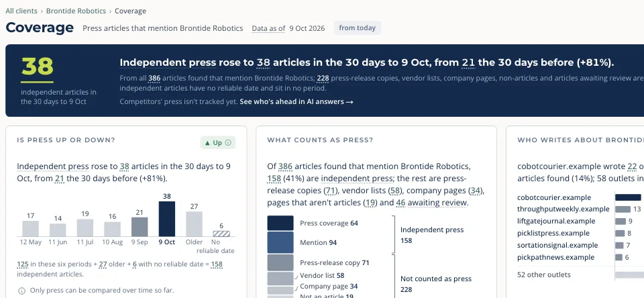Select the 11 Jun bar in the chart

click(58, 230)
